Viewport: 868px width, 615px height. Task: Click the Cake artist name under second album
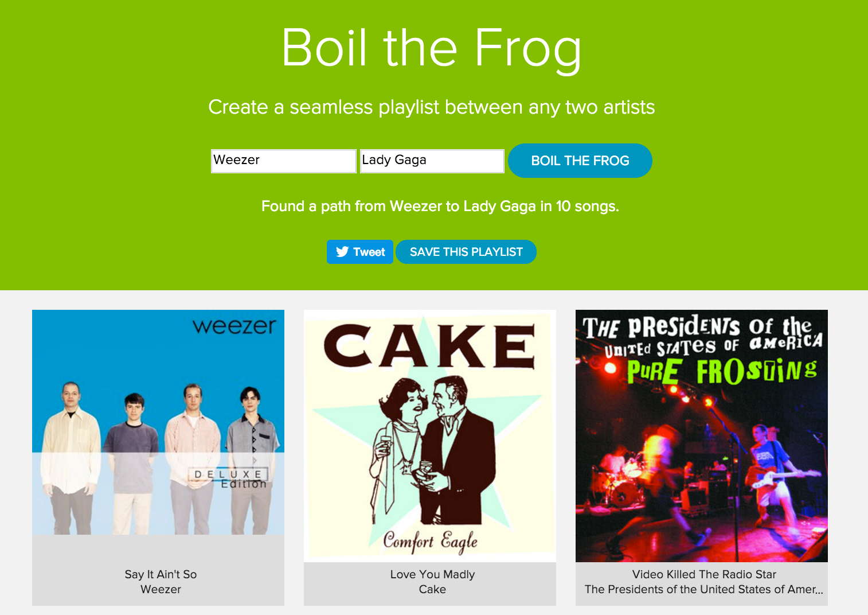tap(432, 589)
